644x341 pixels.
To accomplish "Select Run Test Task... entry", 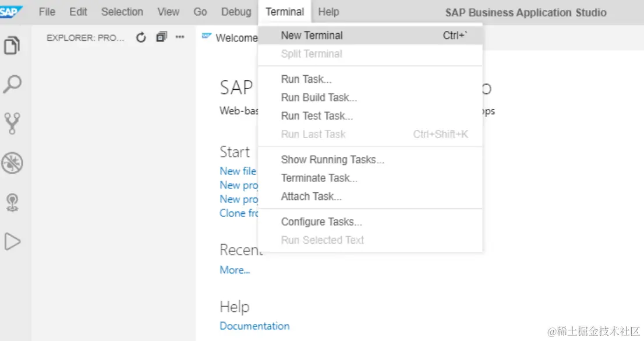I will 370,116.
